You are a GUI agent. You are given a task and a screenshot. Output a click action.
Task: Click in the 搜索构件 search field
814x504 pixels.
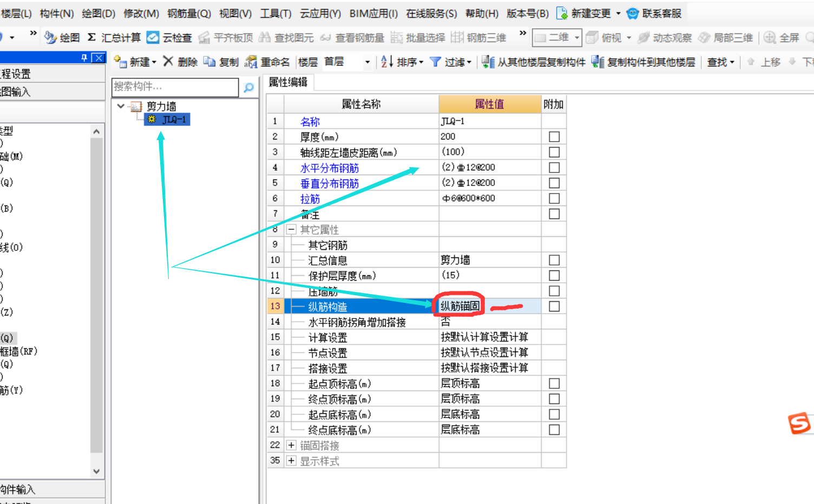coord(175,87)
